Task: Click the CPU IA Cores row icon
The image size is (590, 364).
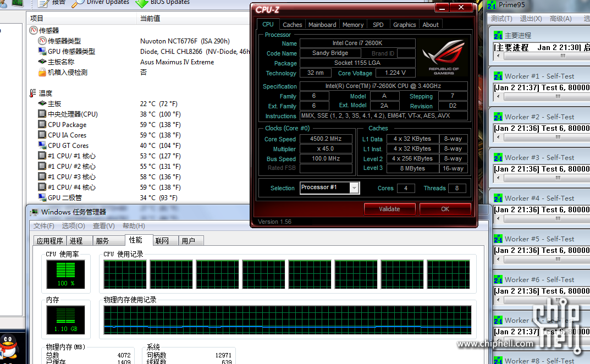Action: (x=42, y=135)
